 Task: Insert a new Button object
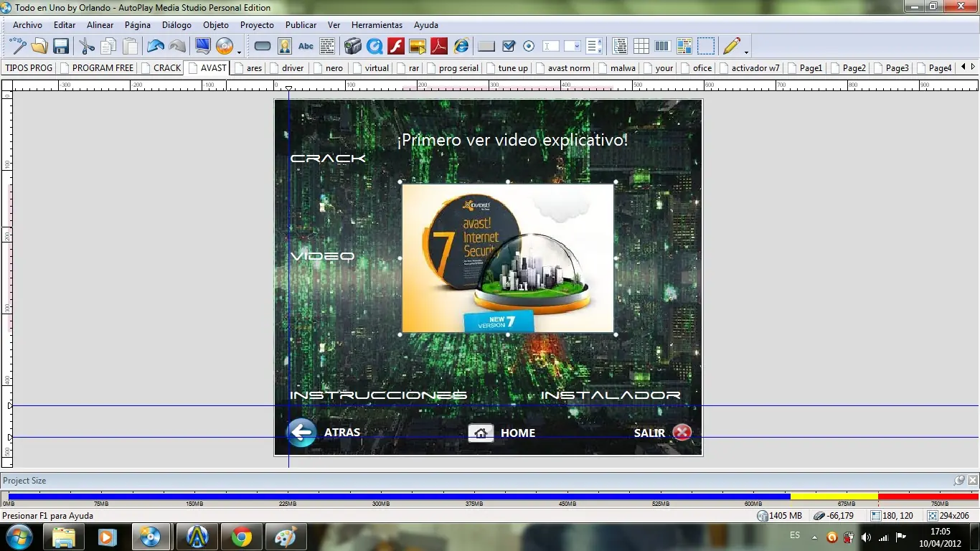click(x=263, y=47)
